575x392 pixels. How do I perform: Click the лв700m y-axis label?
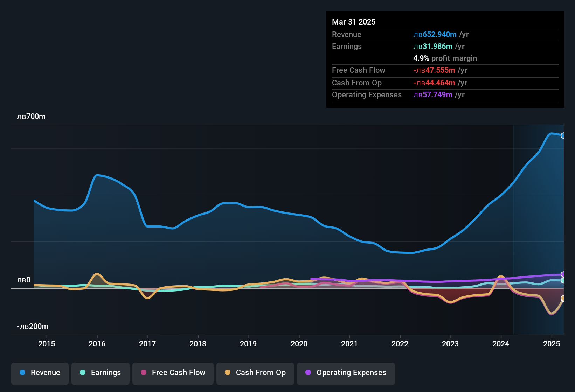[x=31, y=117]
